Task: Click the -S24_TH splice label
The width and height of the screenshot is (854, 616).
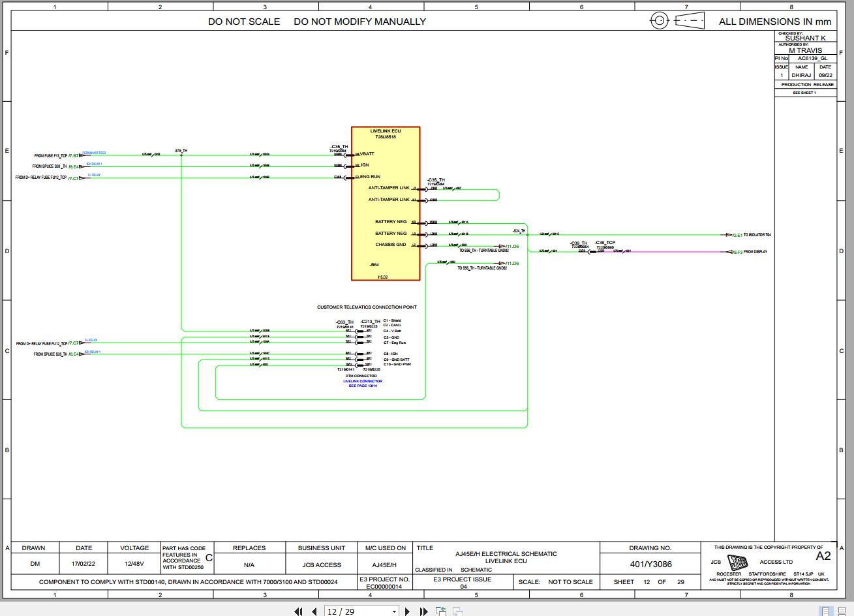Action: (519, 230)
